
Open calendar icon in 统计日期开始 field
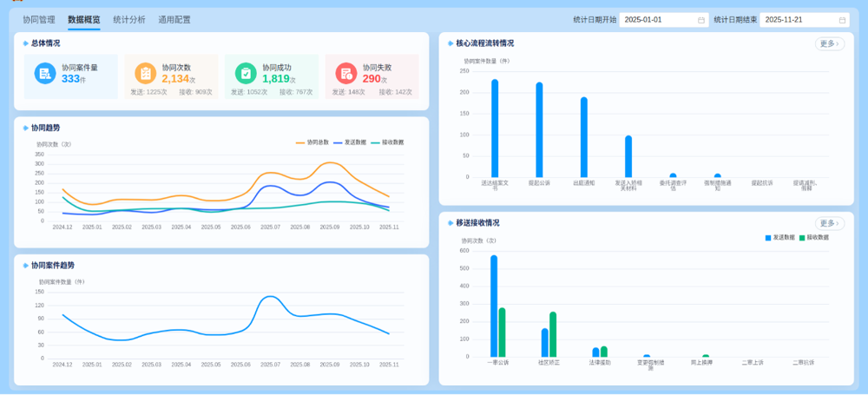tap(701, 20)
